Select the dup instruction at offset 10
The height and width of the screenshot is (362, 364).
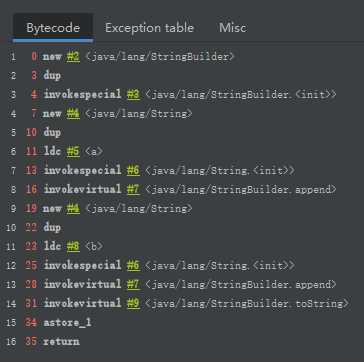(52, 133)
